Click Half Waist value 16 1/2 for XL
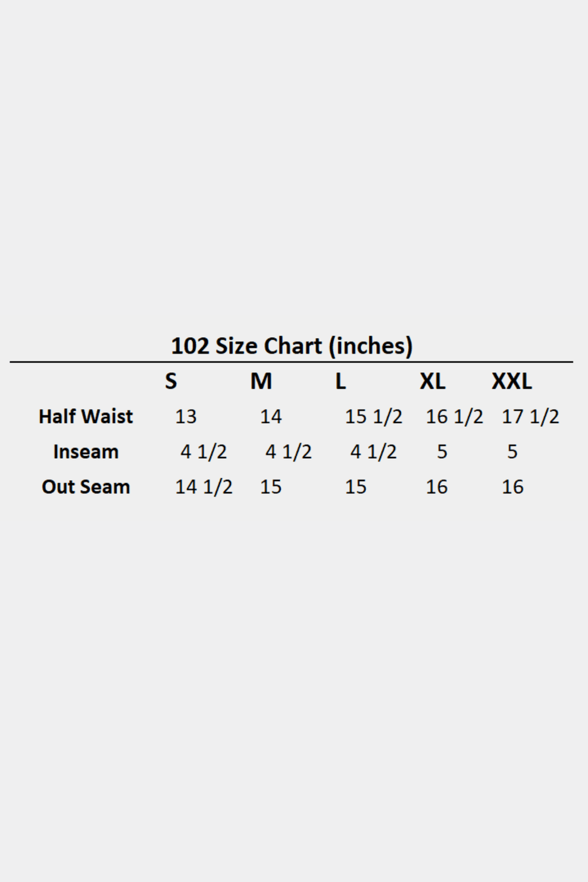The height and width of the screenshot is (882, 588). click(454, 417)
